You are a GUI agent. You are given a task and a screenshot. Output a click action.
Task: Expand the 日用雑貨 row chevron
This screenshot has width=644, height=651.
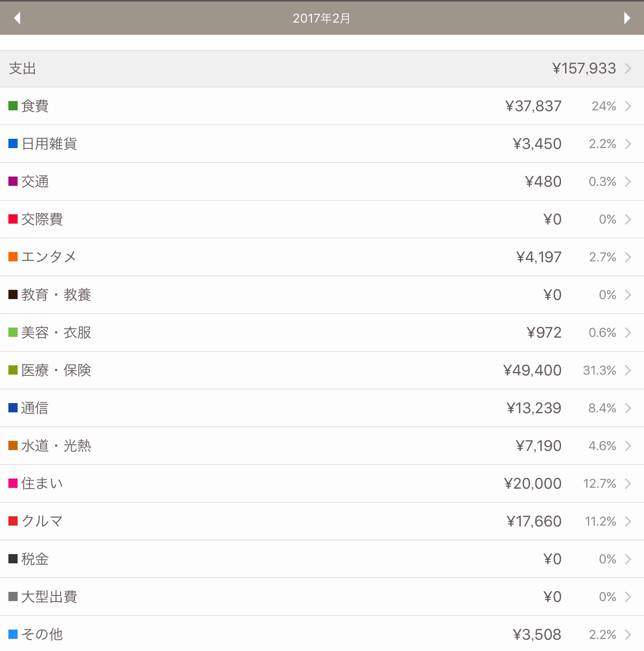click(x=628, y=144)
